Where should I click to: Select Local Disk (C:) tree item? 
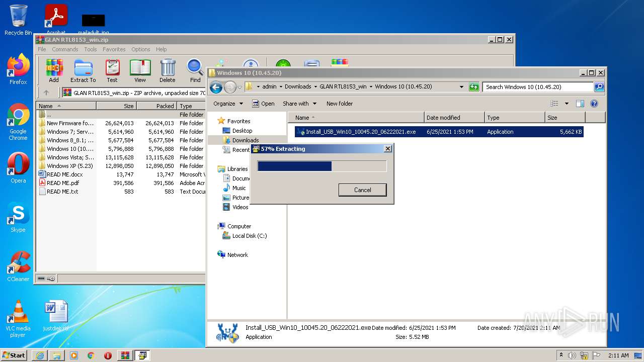point(249,236)
